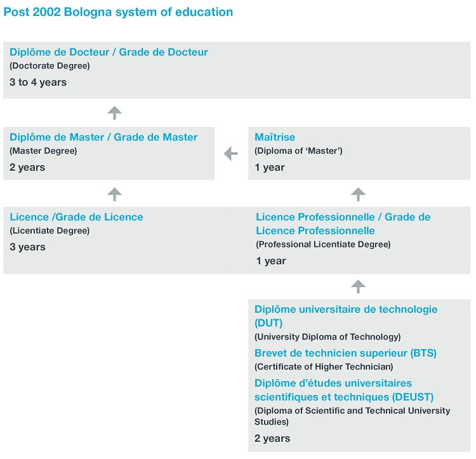Open the Brevet de technicien superieur heading

click(345, 353)
